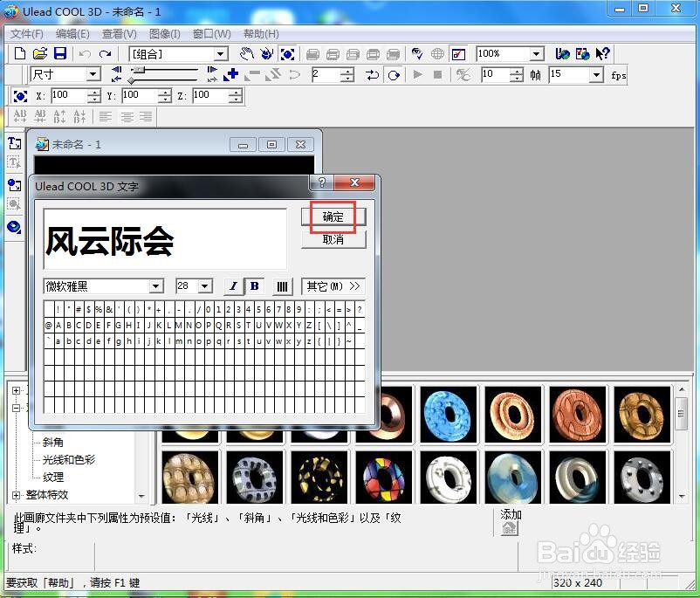Click the Undo arrow icon
700x598 pixels.
(85, 54)
